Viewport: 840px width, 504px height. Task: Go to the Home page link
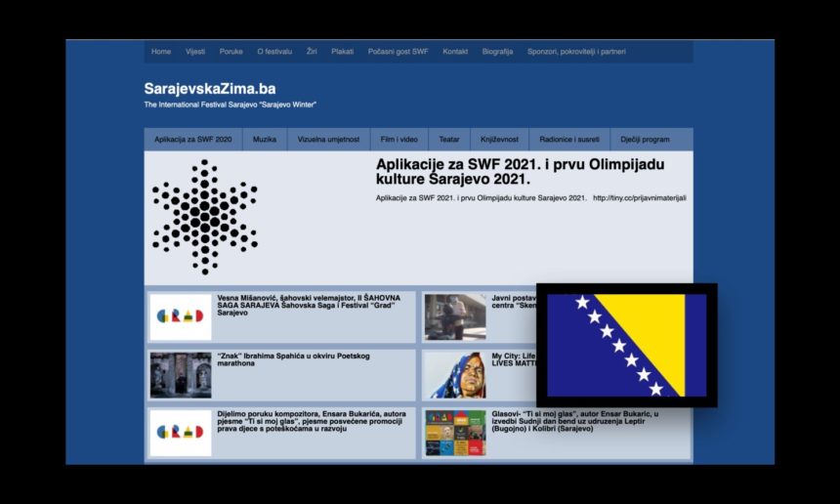(161, 52)
